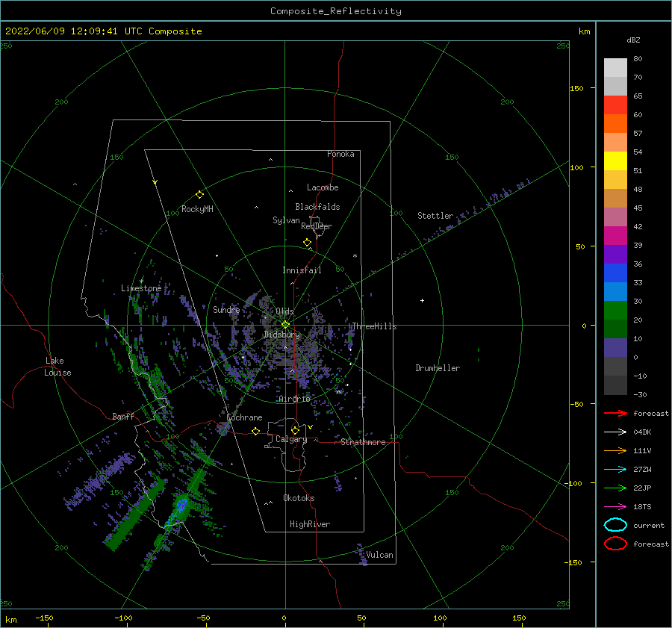Select the bright yellow 51-54 dBZ swatch
This screenshot has height=628, width=672.
[x=615, y=161]
